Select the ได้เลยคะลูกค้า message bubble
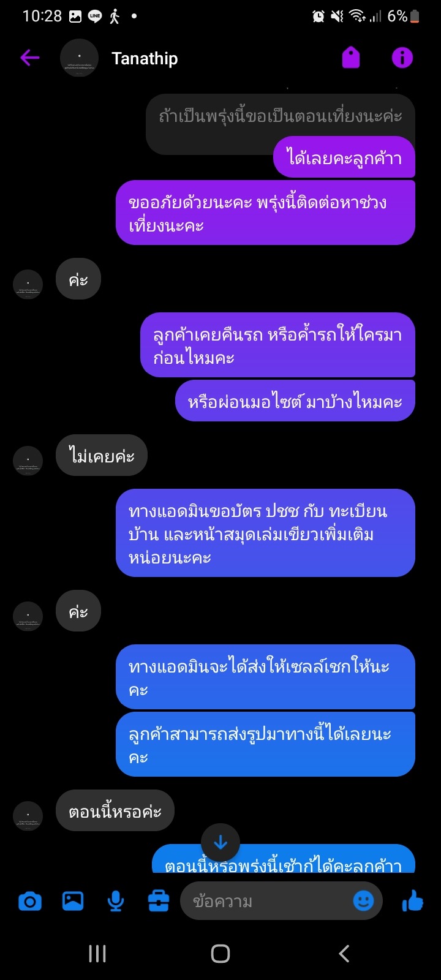This screenshot has height=980, width=441. 344,157
